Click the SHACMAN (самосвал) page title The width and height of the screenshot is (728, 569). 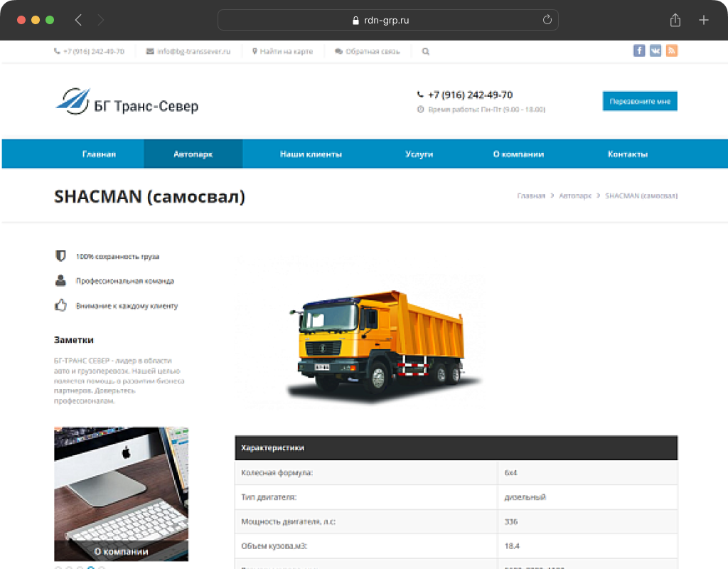pyautogui.click(x=149, y=196)
